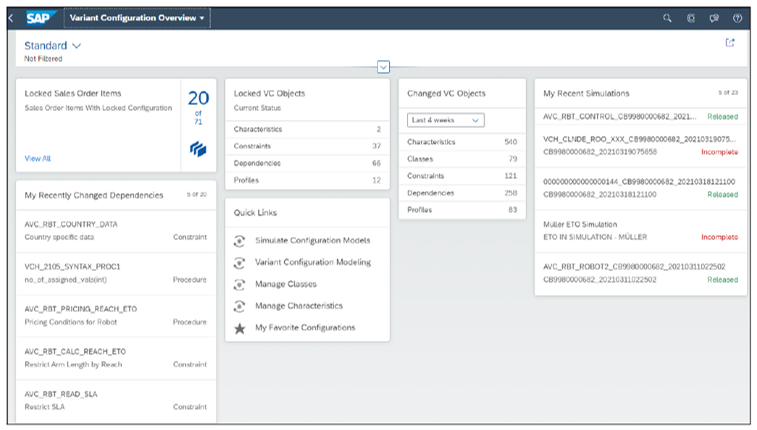
Task: Open Changed VC Objects Profiles row (83)
Action: click(462, 210)
